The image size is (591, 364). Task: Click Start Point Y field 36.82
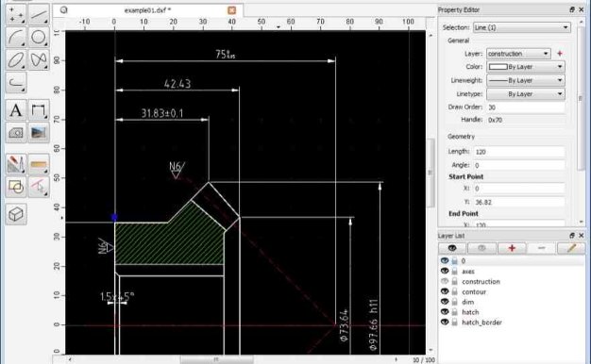pos(519,202)
